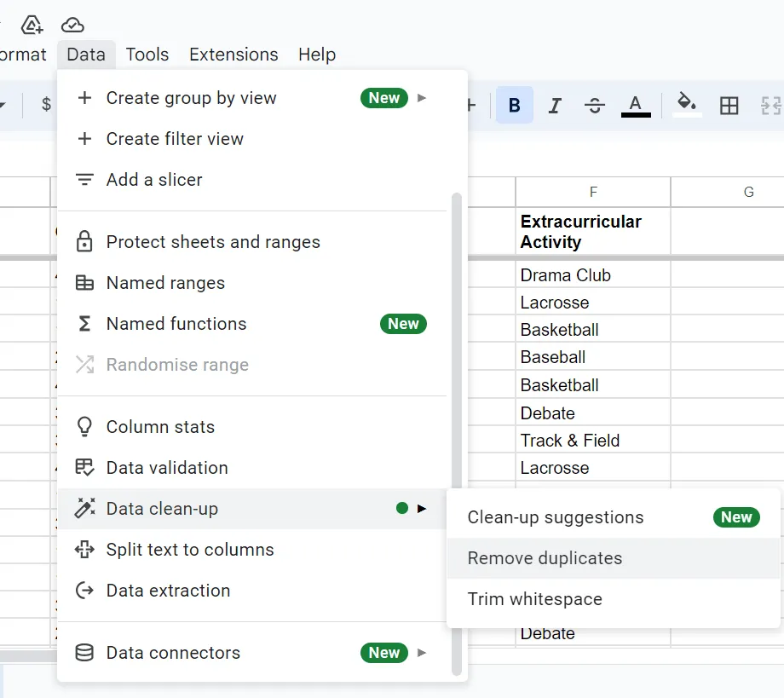The height and width of the screenshot is (698, 784).
Task: Toggle bold formatting button
Action: tap(515, 105)
